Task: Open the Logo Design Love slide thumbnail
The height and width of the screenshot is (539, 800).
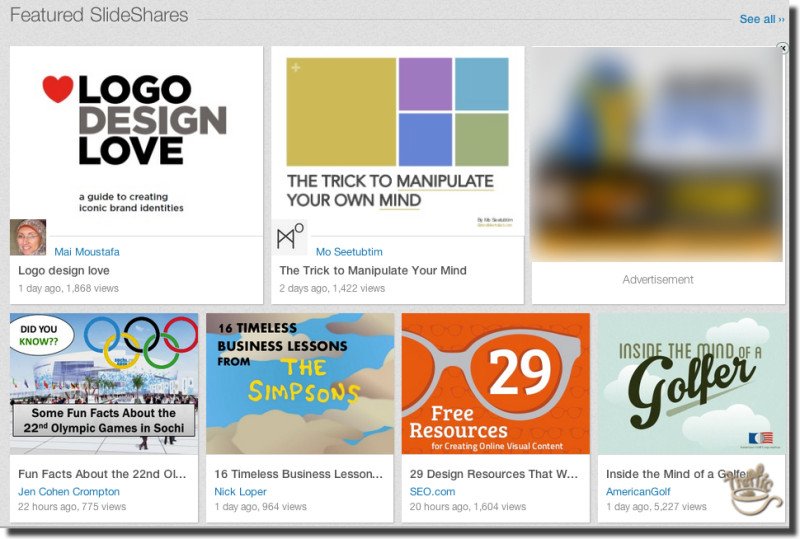Action: click(x=136, y=141)
